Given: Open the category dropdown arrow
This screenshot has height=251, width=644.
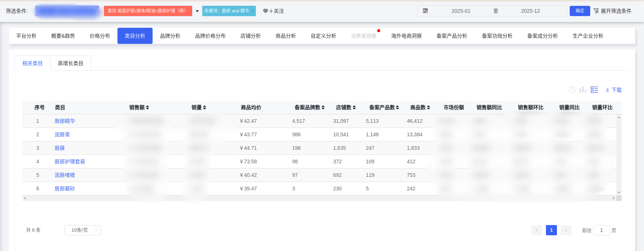Looking at the screenshot, I should click(197, 11).
